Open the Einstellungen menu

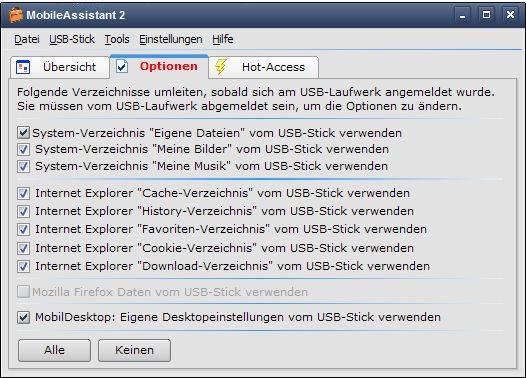(x=171, y=39)
